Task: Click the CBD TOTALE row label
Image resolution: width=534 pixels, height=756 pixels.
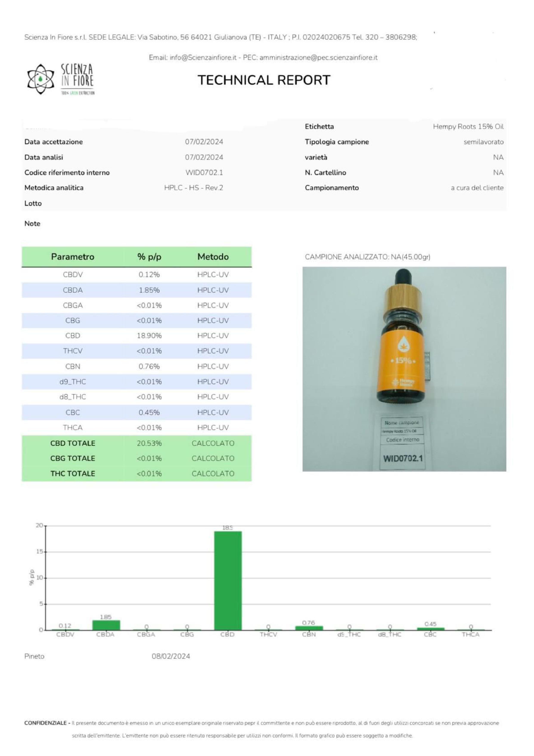Action: 73,443
